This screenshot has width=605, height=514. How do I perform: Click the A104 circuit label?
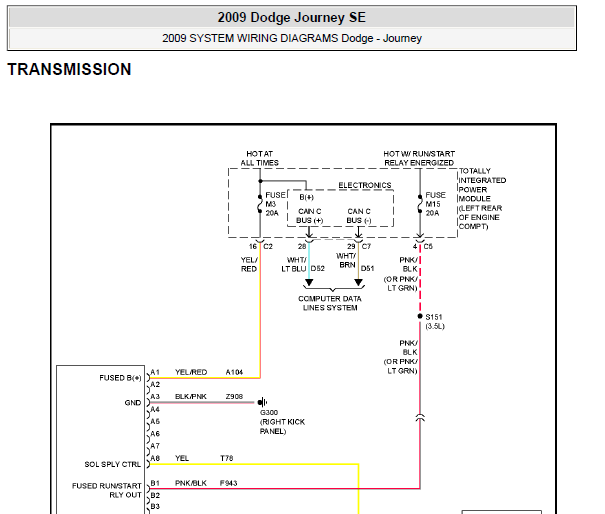(234, 372)
